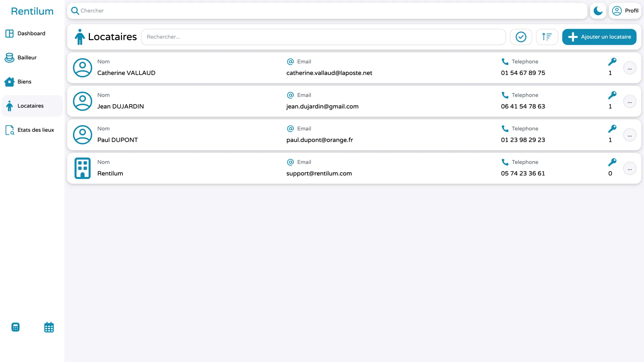Open the Dashboard page
The image size is (644, 362).
pyautogui.click(x=32, y=34)
